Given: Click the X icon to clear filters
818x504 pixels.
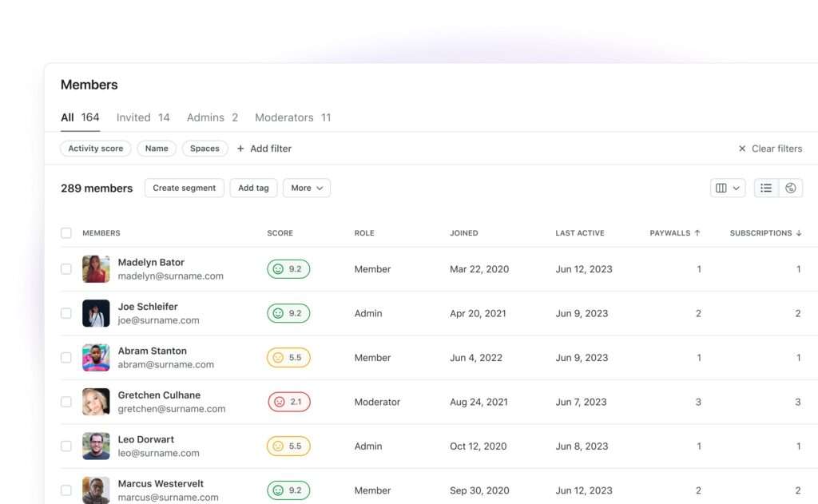Looking at the screenshot, I should (742, 149).
